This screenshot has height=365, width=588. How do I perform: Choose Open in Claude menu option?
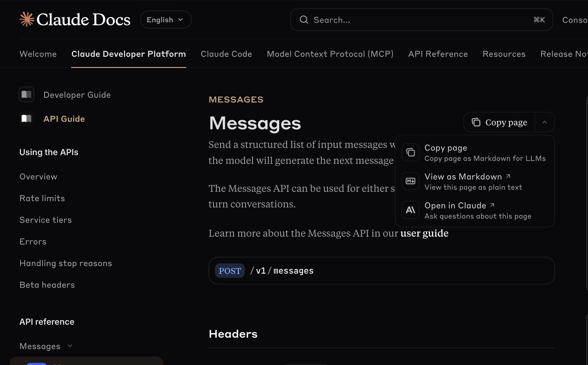tap(455, 206)
